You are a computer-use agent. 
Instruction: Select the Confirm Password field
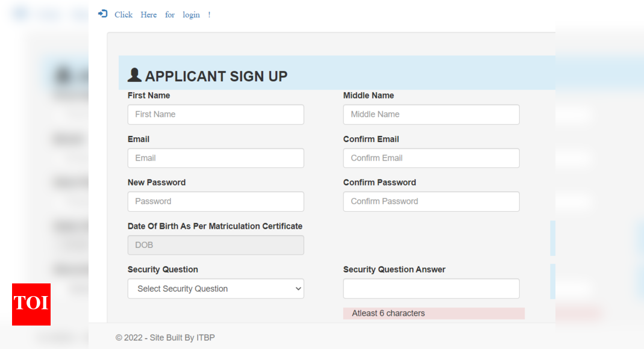coord(431,202)
